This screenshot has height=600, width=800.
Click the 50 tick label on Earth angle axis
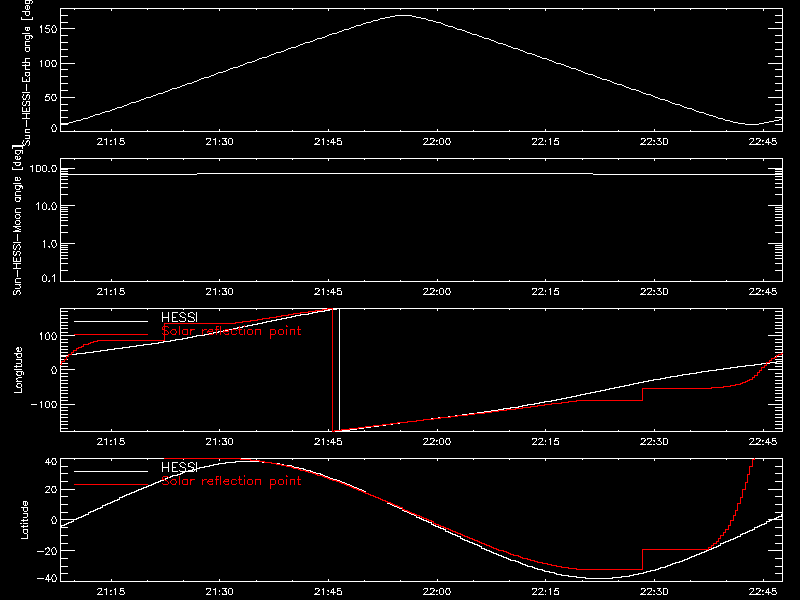(51, 98)
